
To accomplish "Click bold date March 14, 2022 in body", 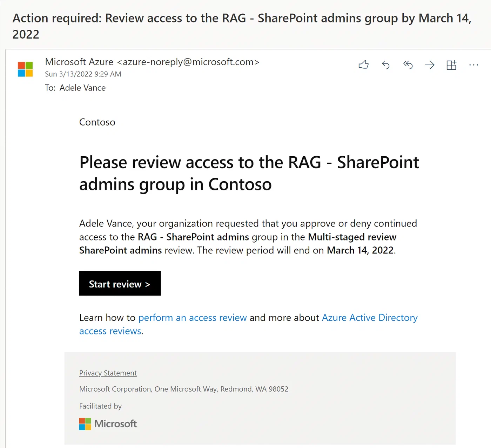I will [360, 250].
